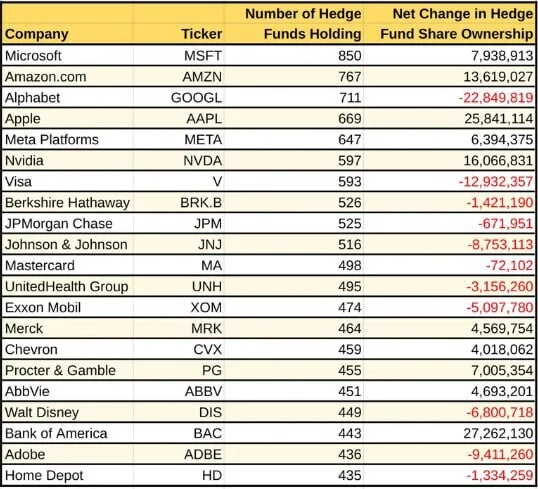Select Apple's 669 hedge funds cell
This screenshot has height=489, width=538.
pos(350,119)
